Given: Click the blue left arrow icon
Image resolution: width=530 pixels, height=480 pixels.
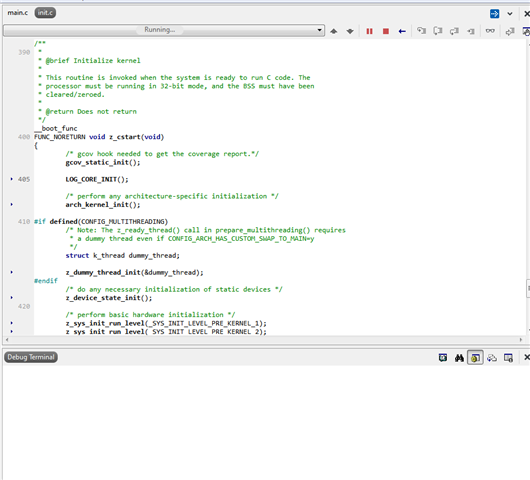Looking at the screenshot, I should point(402,31).
